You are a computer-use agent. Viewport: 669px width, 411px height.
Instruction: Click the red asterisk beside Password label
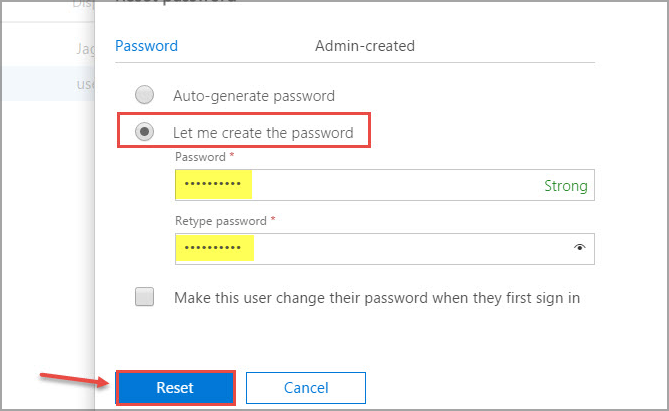232,155
